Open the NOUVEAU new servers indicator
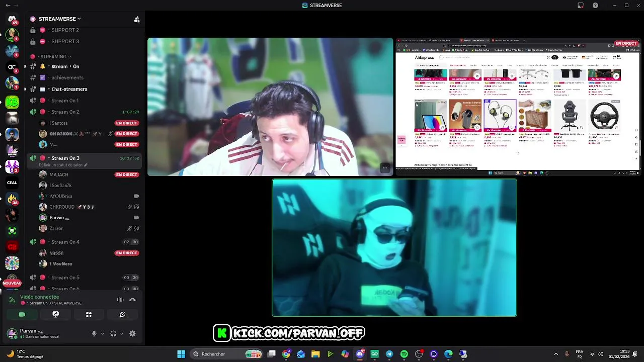Screen dimensions: 644x362 (12, 283)
